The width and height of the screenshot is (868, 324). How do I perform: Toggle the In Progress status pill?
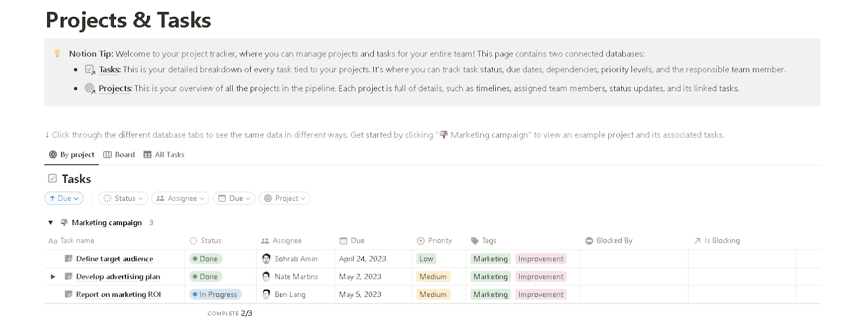click(x=215, y=294)
